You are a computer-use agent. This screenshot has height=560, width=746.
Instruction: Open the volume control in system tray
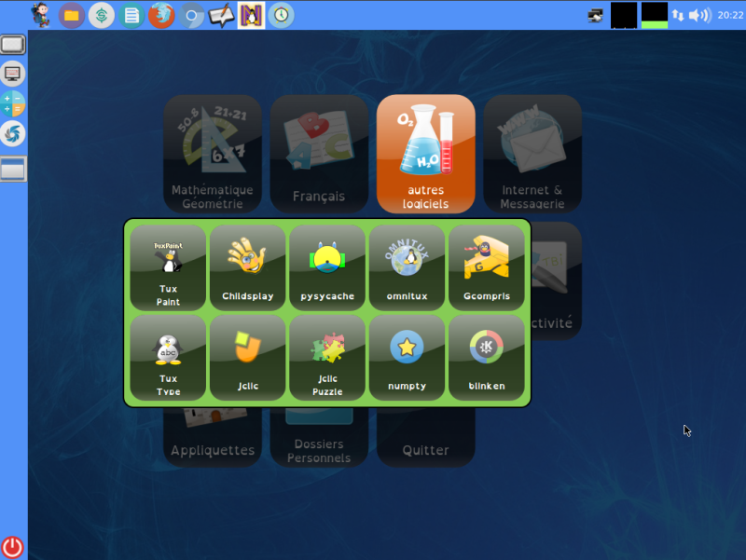point(700,15)
